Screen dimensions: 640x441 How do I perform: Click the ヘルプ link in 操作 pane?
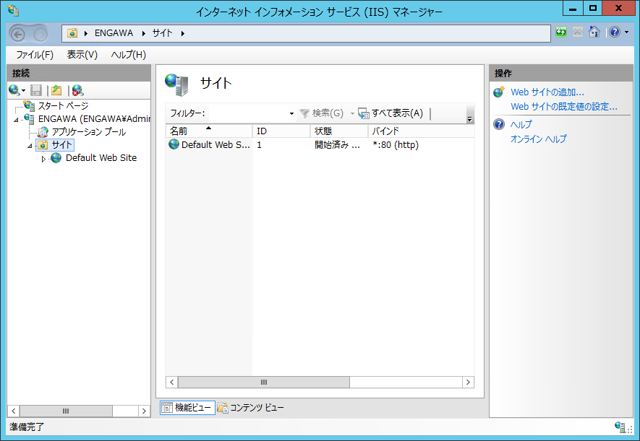click(521, 124)
